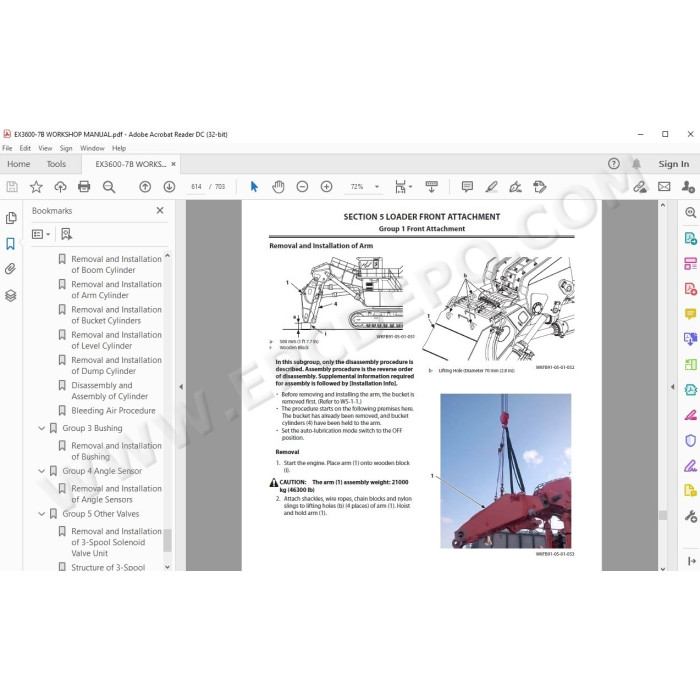
Task: Click the document vertical scrollbar thumb
Action: 662,515
